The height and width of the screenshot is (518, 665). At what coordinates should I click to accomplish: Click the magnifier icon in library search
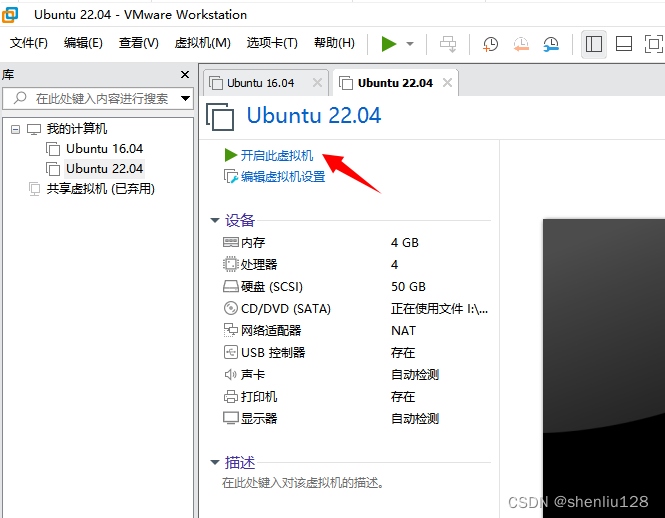(20, 98)
